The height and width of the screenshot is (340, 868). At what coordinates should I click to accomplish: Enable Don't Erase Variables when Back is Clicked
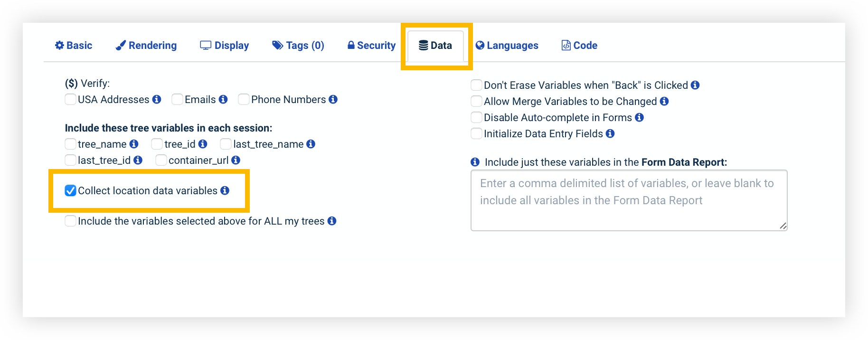(476, 85)
